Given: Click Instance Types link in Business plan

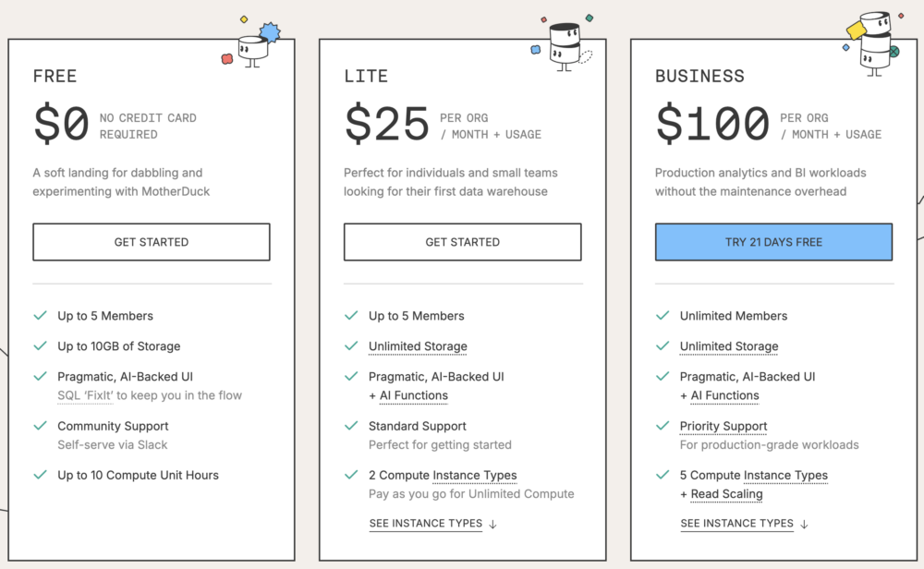Looking at the screenshot, I should click(785, 476).
